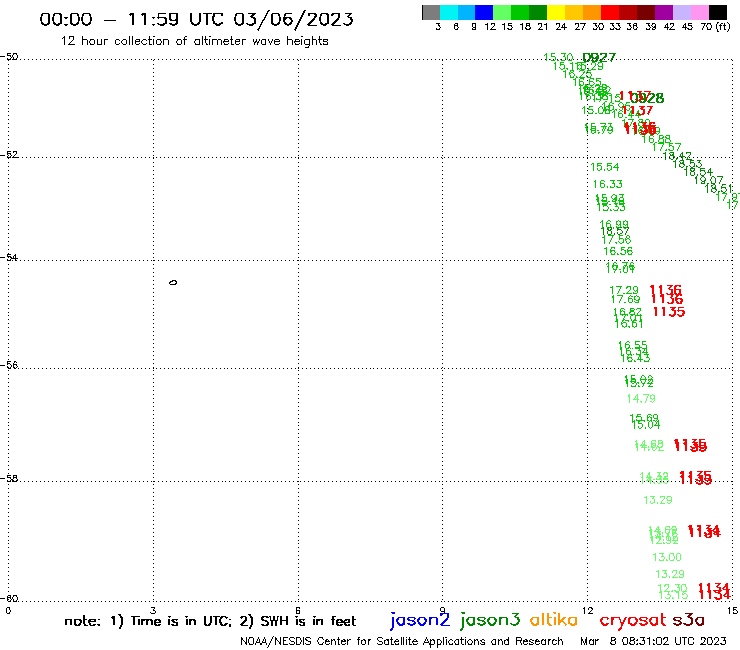
Task: Click the 'altika' satellite label
Action: pyautogui.click(x=554, y=619)
